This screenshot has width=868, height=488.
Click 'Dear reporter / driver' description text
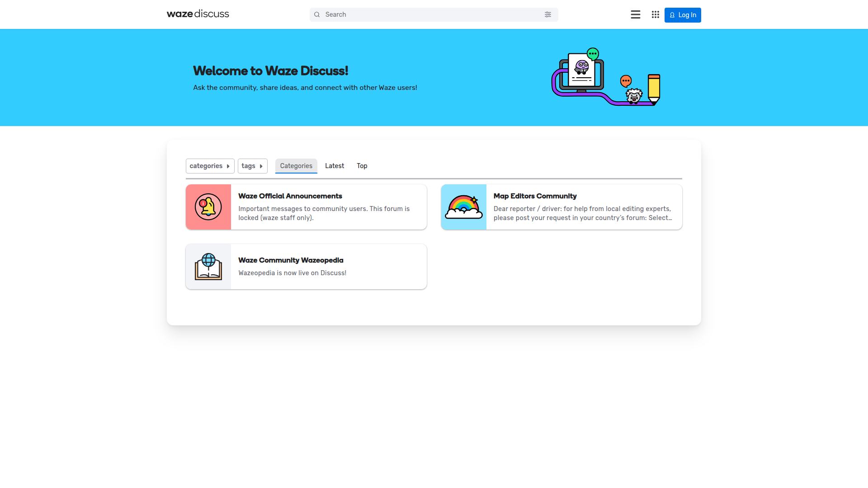(x=583, y=213)
